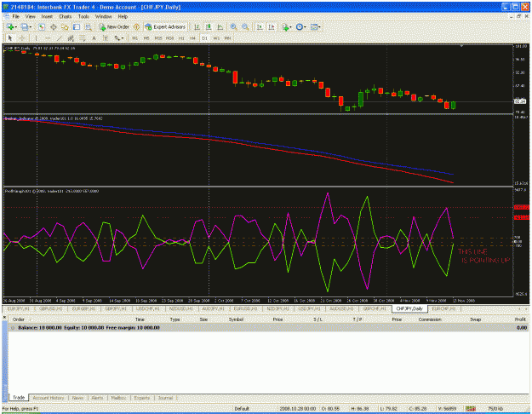Click the Profiles toolbar icon
This screenshot has width=532, height=414.
click(25, 26)
